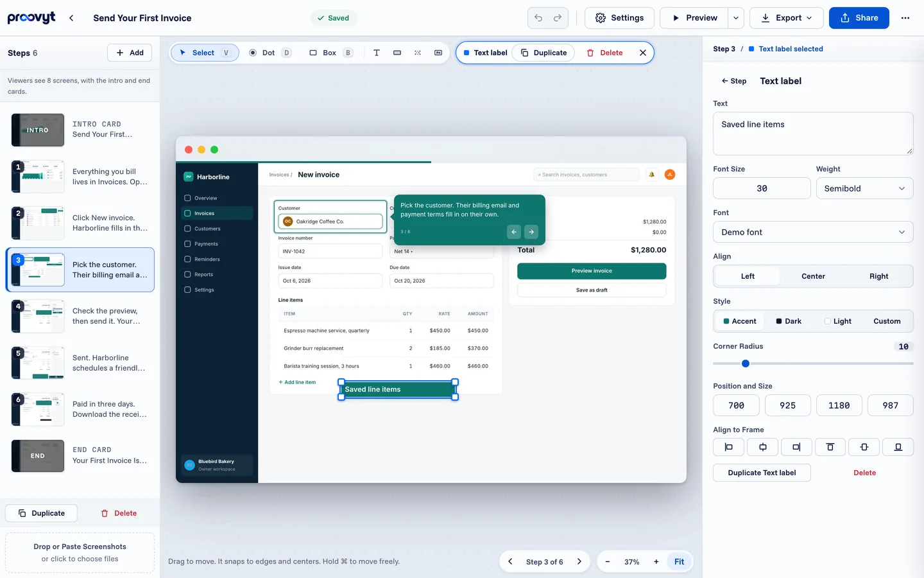Open the Export dropdown

tap(787, 18)
